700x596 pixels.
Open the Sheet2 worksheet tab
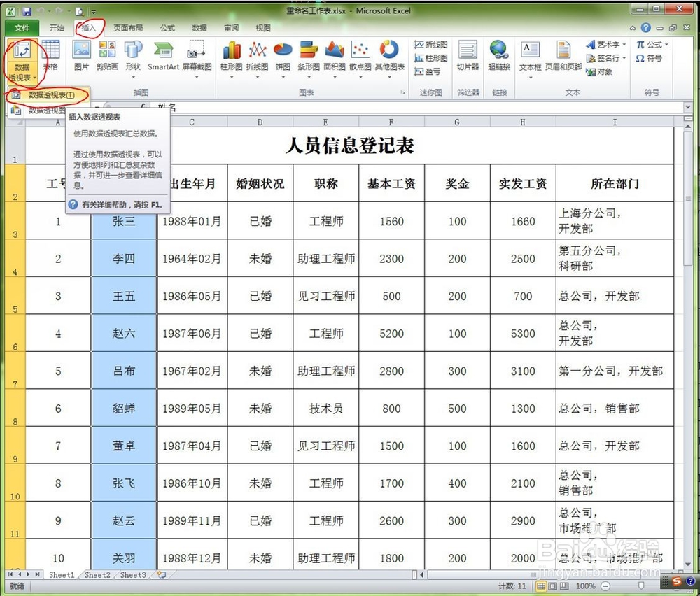coord(97,575)
